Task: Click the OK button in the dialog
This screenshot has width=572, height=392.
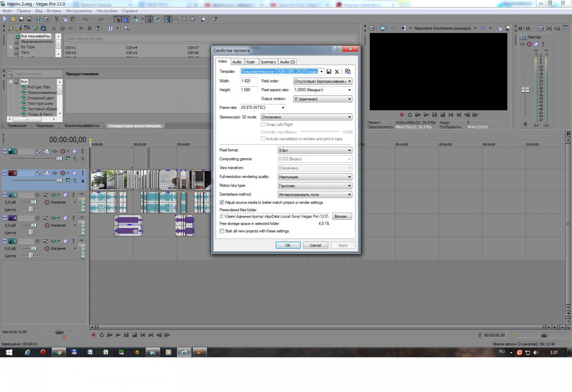Action: point(288,245)
